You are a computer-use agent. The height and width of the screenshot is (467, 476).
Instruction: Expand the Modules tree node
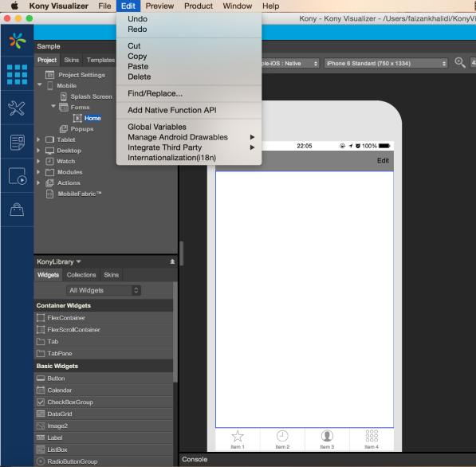click(x=38, y=172)
